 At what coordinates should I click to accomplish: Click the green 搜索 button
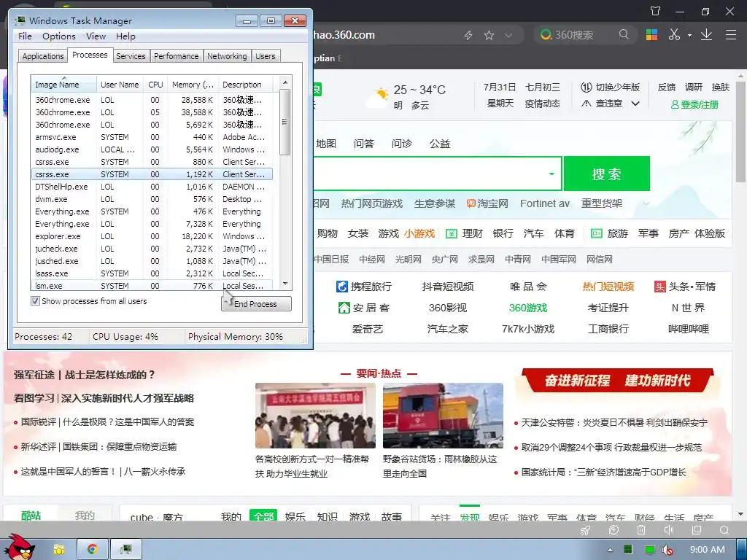point(606,174)
